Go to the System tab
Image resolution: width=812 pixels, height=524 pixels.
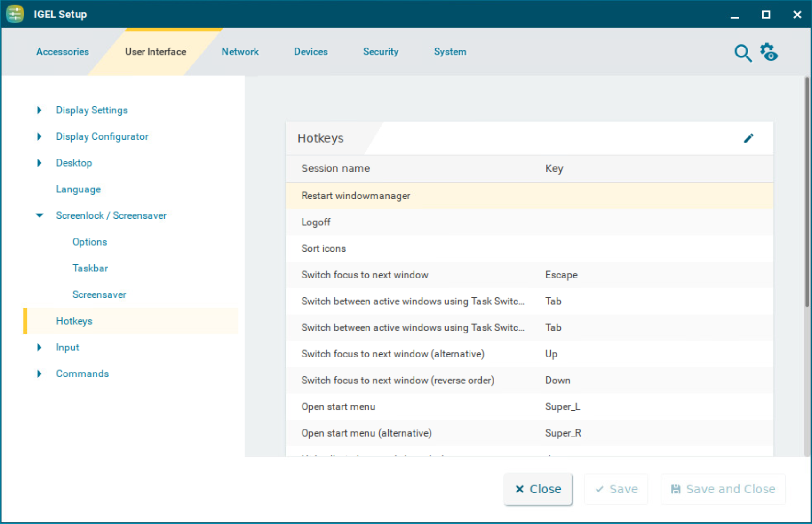[x=450, y=52]
